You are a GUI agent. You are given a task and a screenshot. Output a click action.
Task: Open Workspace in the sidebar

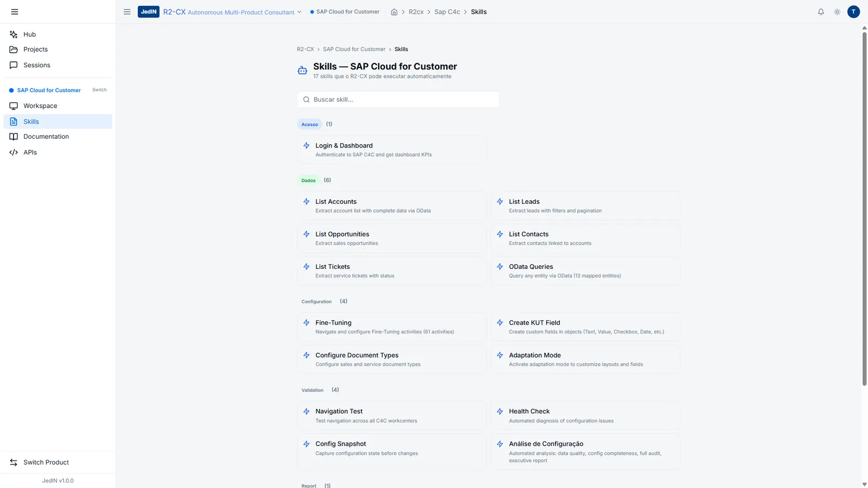[x=58, y=106]
